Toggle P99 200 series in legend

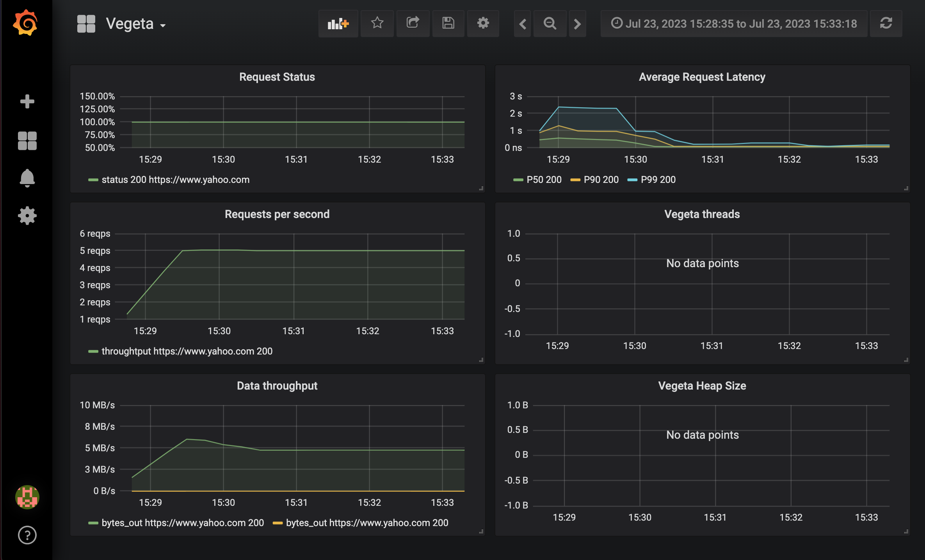[x=658, y=180]
